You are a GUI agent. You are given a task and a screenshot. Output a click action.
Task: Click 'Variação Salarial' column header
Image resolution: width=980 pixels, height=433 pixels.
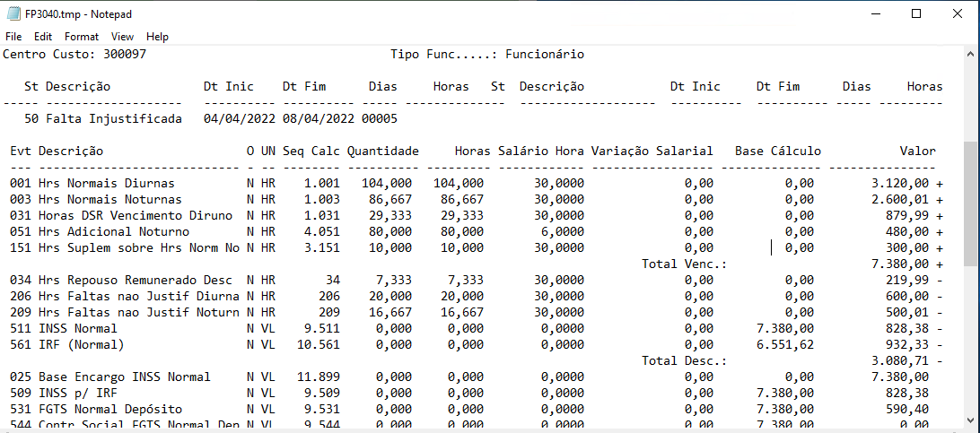652,151
